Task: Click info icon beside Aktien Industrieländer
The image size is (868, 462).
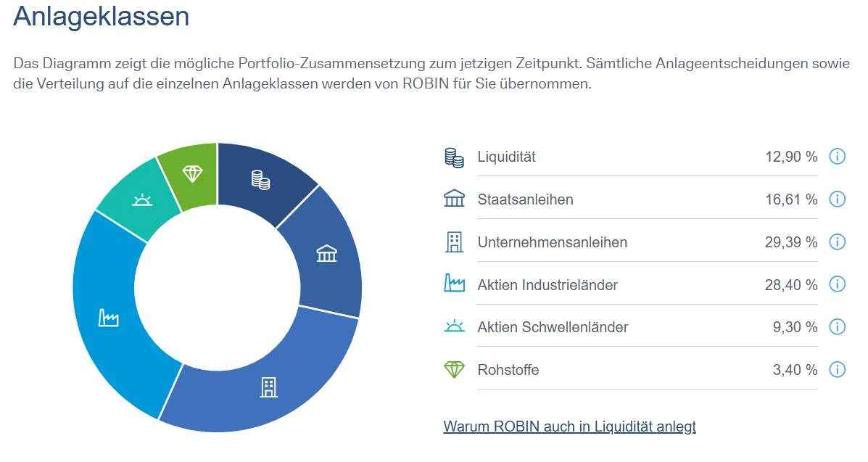Action: pos(837,284)
